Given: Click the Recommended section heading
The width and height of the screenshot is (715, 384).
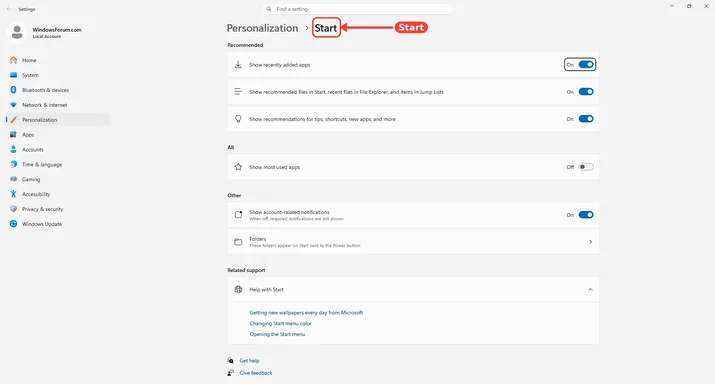Looking at the screenshot, I should (245, 45).
